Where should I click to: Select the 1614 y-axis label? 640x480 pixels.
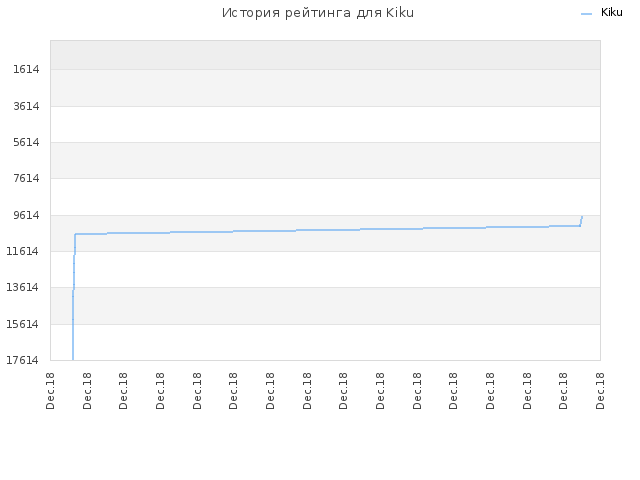26,69
